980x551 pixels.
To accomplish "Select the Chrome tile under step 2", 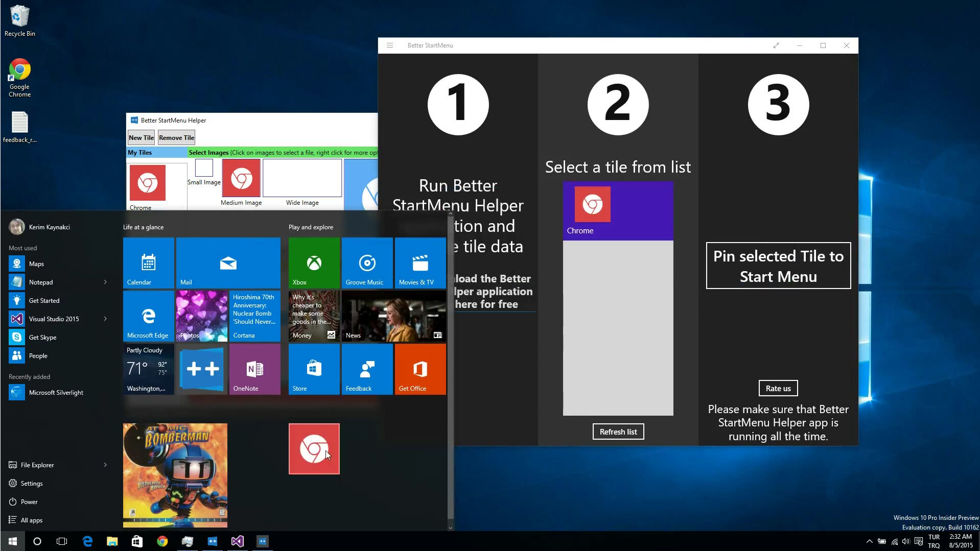I will [618, 210].
